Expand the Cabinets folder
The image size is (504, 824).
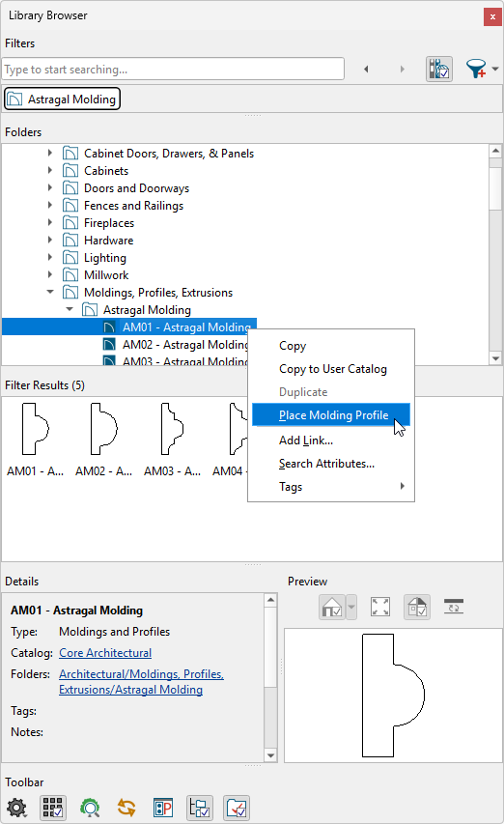click(50, 170)
